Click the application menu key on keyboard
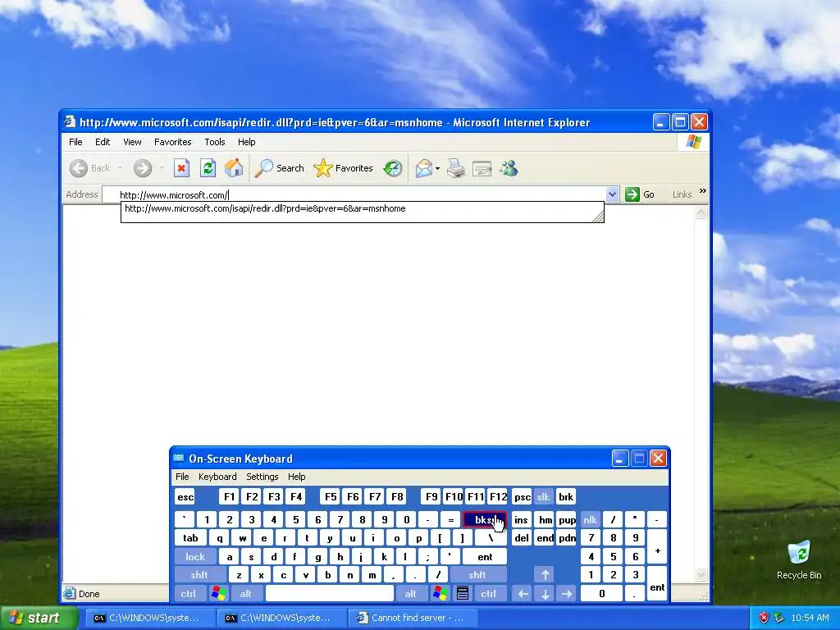The image size is (840, 630). 463,594
